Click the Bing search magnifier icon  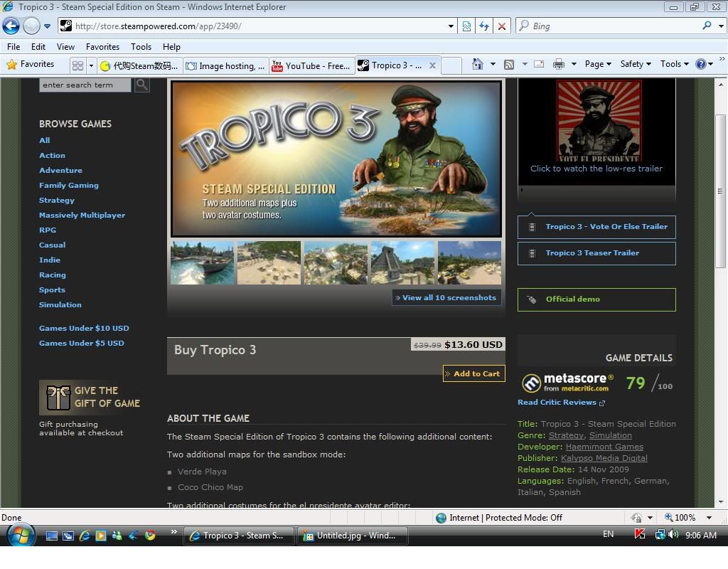click(707, 26)
